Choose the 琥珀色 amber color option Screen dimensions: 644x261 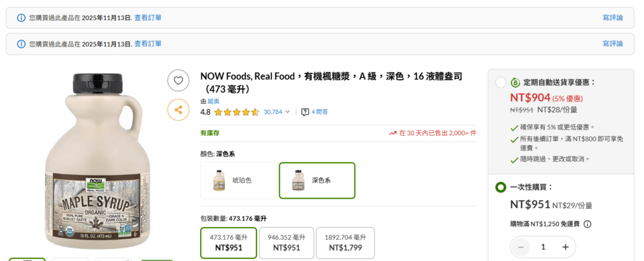point(238,180)
